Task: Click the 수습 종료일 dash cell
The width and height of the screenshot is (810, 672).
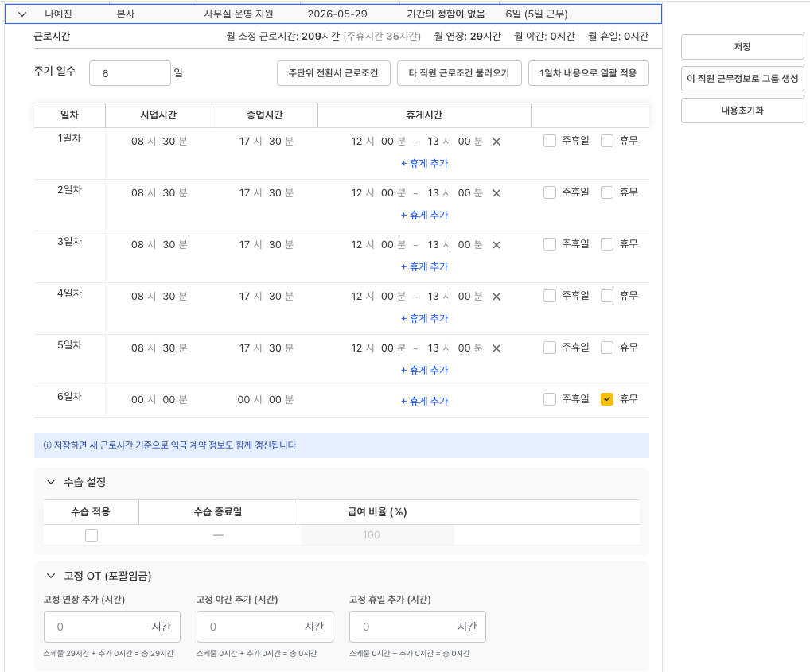Action: click(x=218, y=535)
